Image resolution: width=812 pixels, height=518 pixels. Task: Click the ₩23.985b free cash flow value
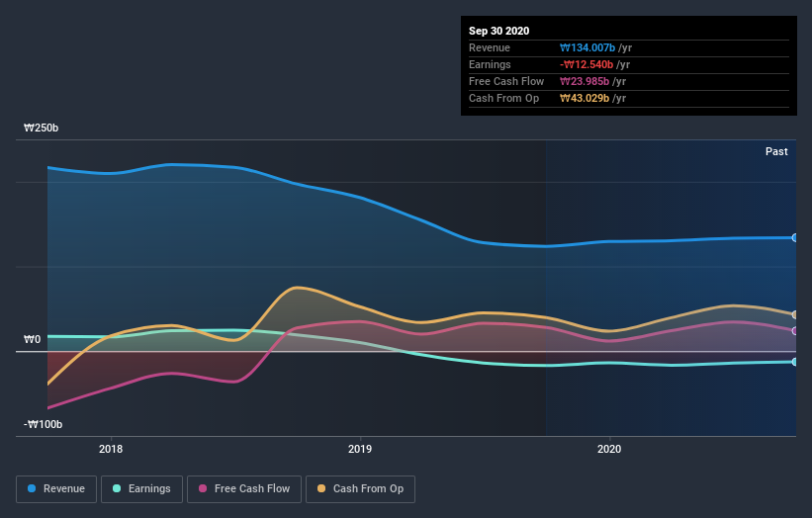[585, 81]
